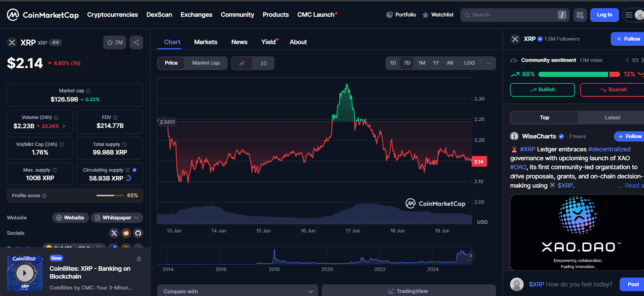The height and width of the screenshot is (296, 644).
Task: Switch to line chart view
Action: (242, 63)
